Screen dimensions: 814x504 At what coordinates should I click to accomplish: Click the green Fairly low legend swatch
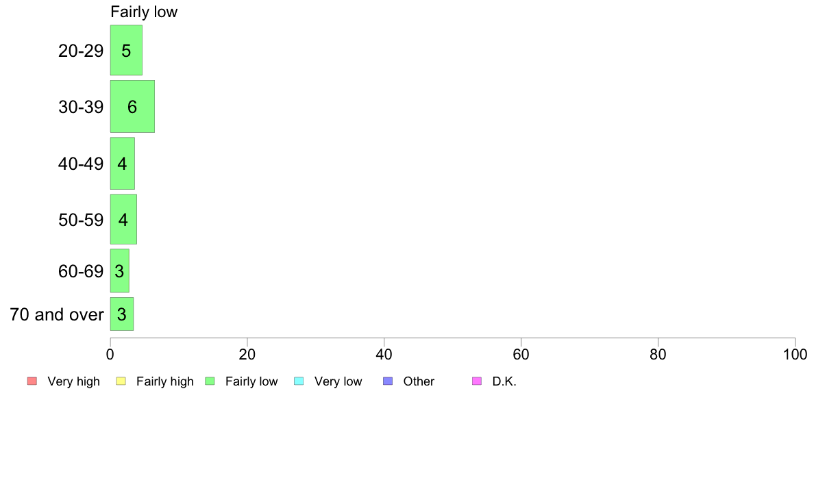point(210,381)
